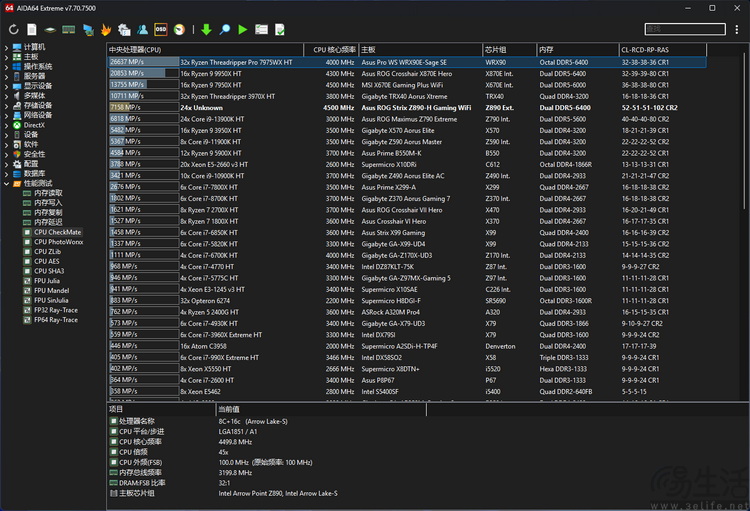Viewport: 750px width, 511px height.
Task: Select the CPU SHA3 benchmark
Action: coord(49,271)
